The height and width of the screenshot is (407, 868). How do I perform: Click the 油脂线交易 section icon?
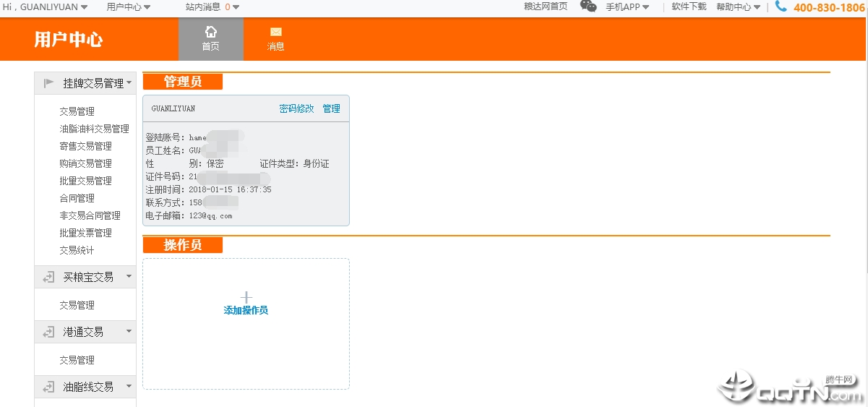48,387
